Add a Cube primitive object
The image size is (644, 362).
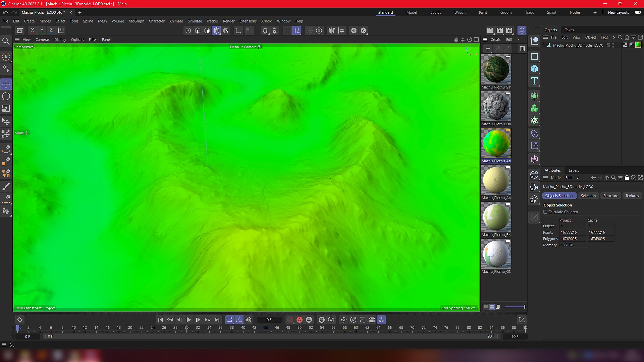pyautogui.click(x=534, y=69)
